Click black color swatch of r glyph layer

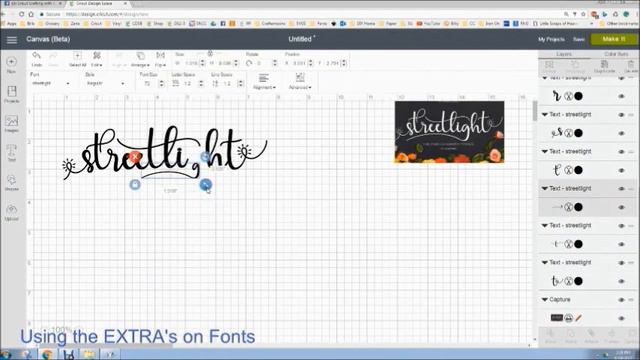coord(578,96)
